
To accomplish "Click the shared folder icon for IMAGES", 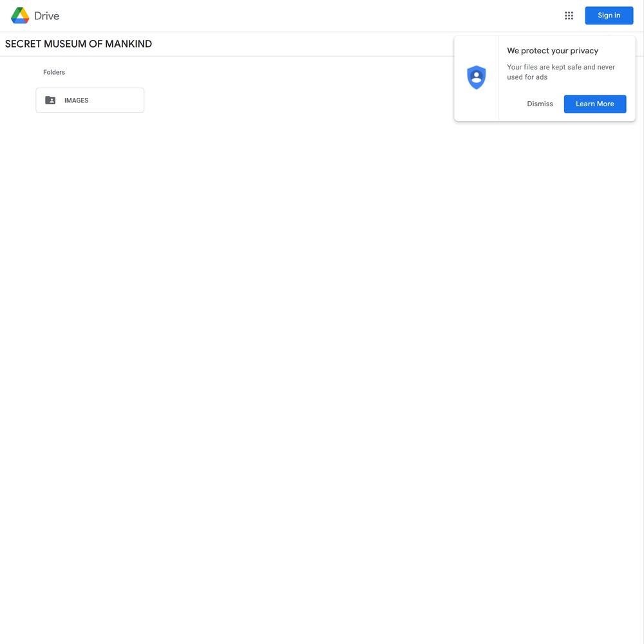I will (x=50, y=100).
